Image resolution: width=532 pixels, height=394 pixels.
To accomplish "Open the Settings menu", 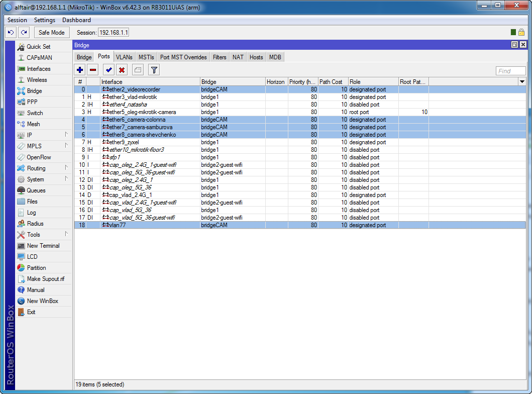I will 44,20.
